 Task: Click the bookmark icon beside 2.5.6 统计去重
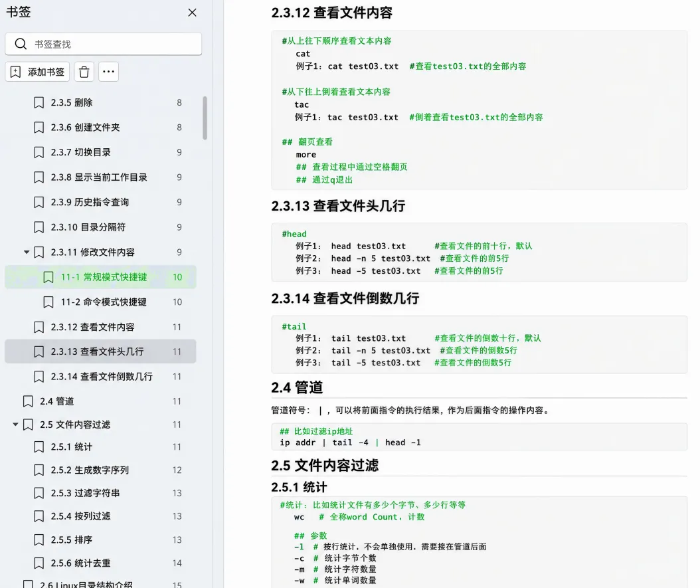coord(39,563)
